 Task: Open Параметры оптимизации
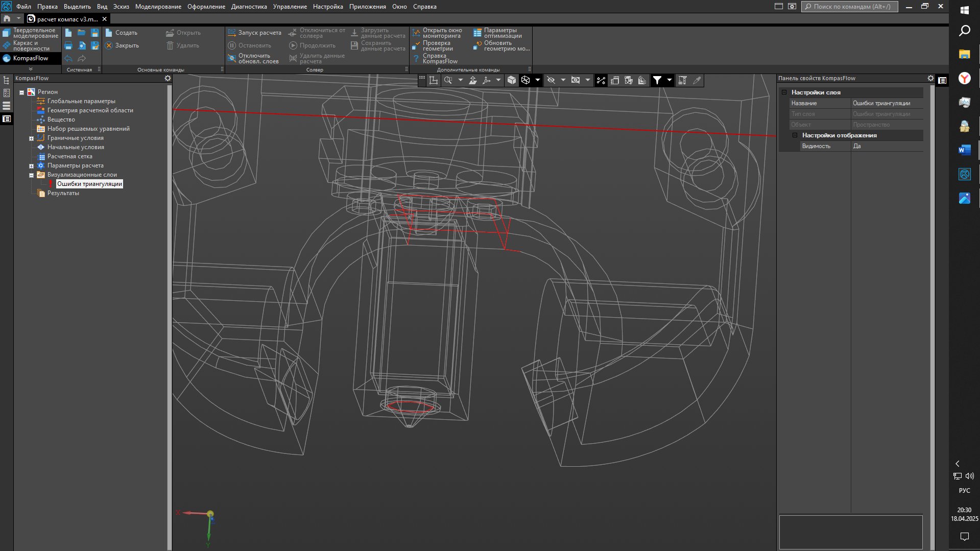[498, 33]
